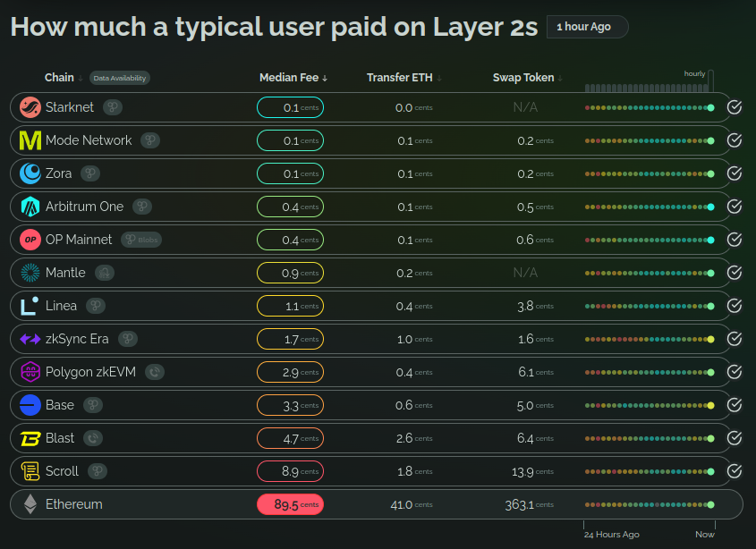The image size is (756, 549).
Task: Click the Zora chain logo
Action: pyautogui.click(x=30, y=173)
